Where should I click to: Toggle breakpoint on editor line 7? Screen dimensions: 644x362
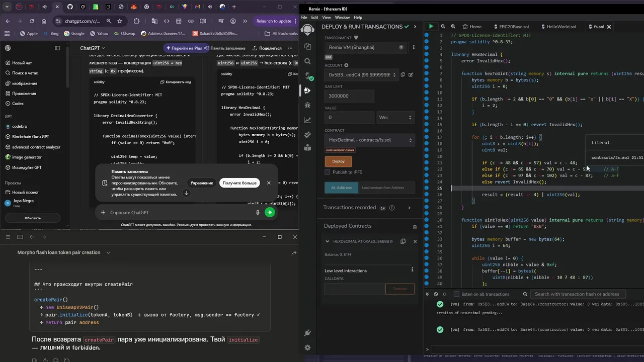tap(427, 73)
